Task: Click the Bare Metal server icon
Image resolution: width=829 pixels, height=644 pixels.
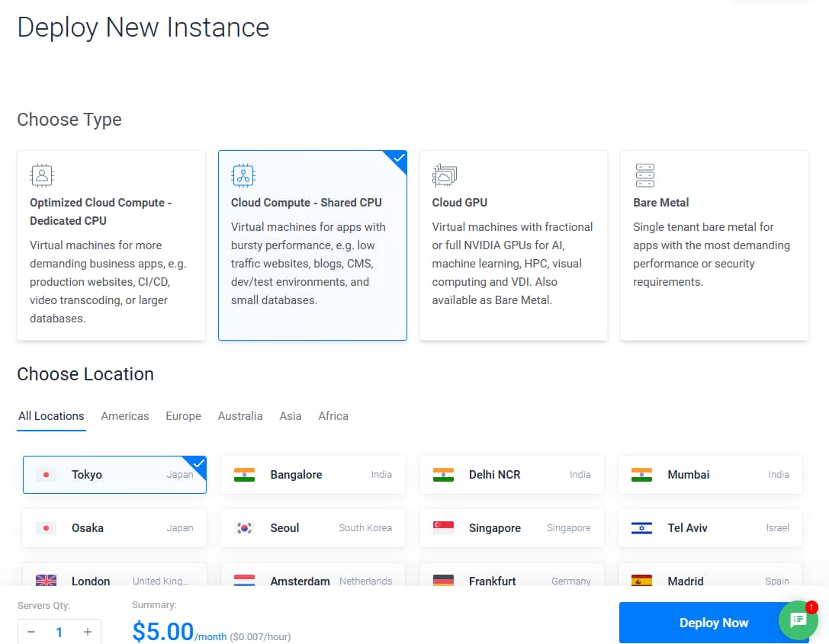Action: (x=645, y=175)
